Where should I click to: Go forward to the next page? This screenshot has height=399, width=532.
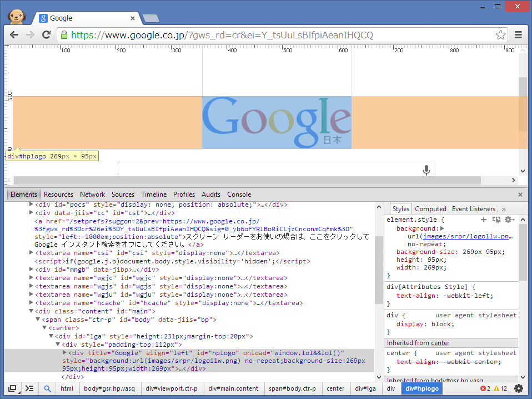pyautogui.click(x=30, y=34)
